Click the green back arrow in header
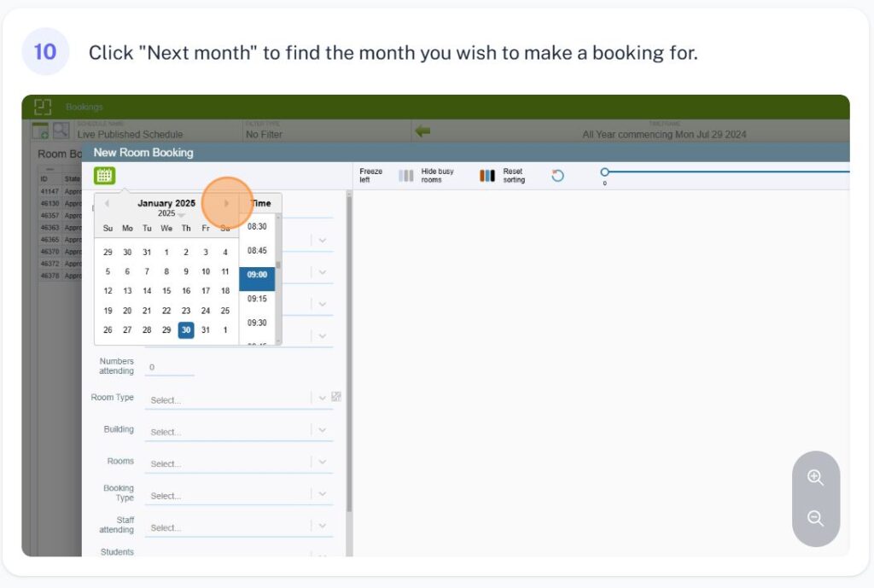 422,131
